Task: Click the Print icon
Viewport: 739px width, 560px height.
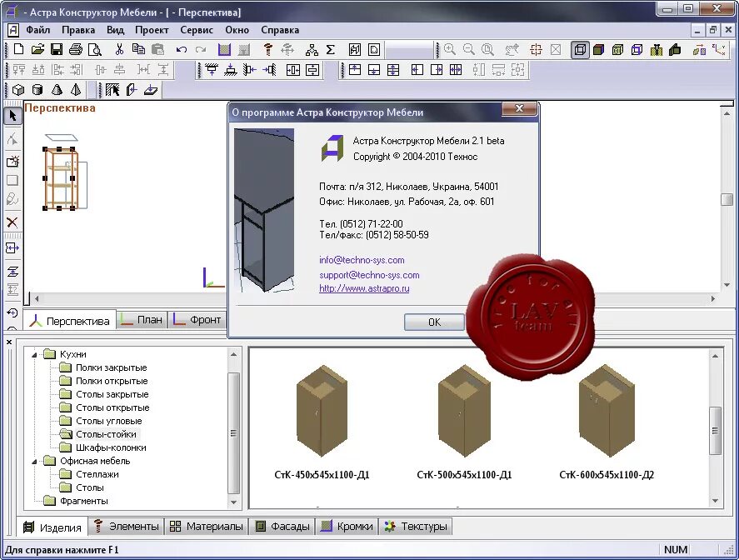Action: [76, 49]
